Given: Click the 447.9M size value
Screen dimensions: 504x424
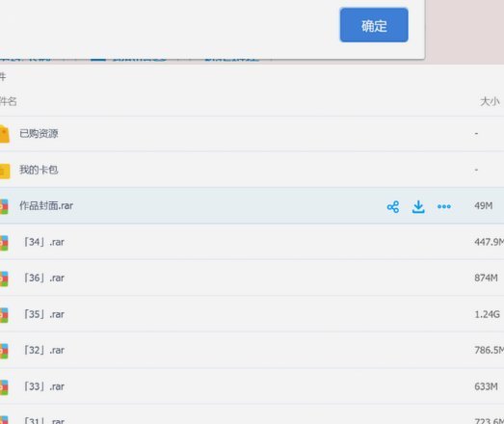Looking at the screenshot, I should pos(489,242).
